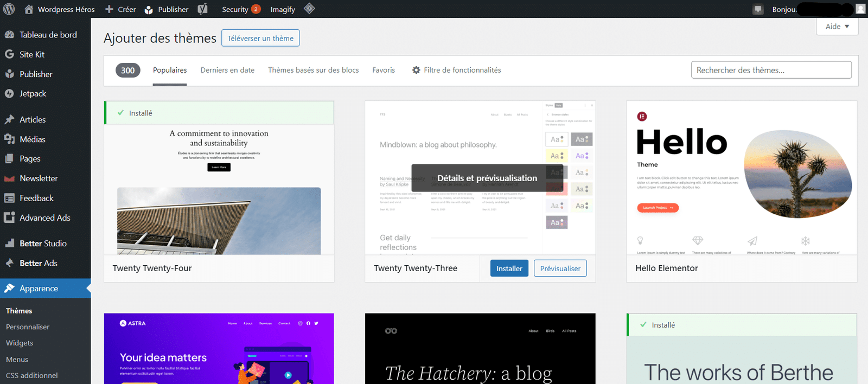Open the Créer new content menu
This screenshot has height=384, width=868.
120,9
